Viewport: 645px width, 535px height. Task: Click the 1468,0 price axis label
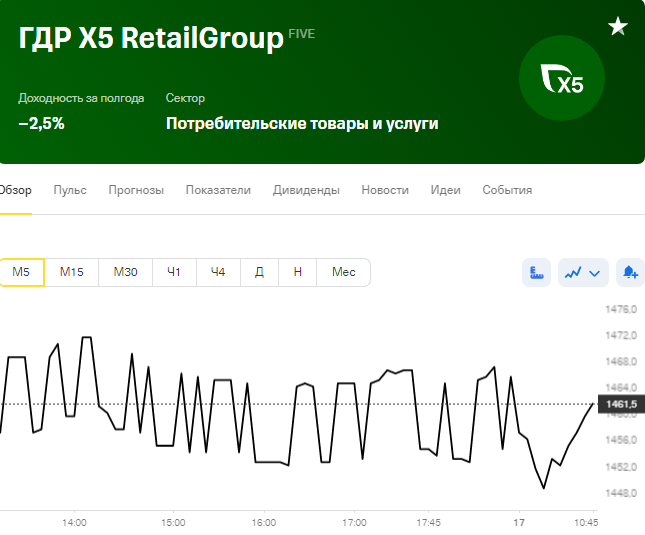coord(621,361)
